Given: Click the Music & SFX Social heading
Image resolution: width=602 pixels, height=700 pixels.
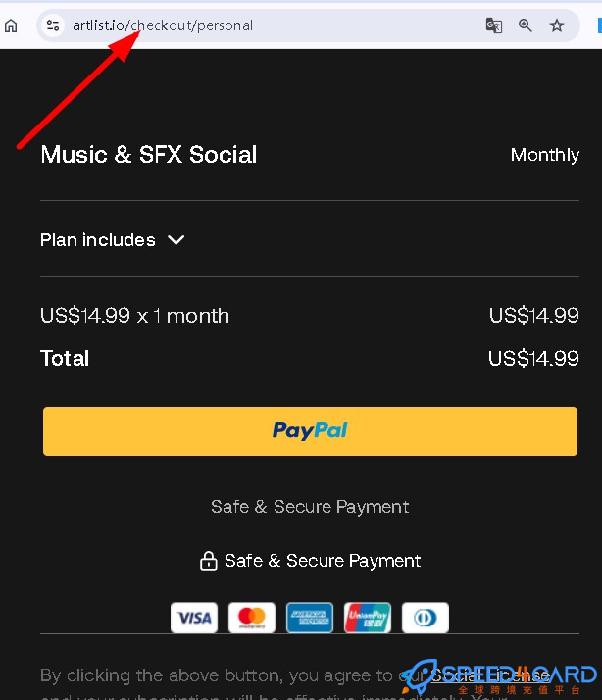Looking at the screenshot, I should [149, 155].
